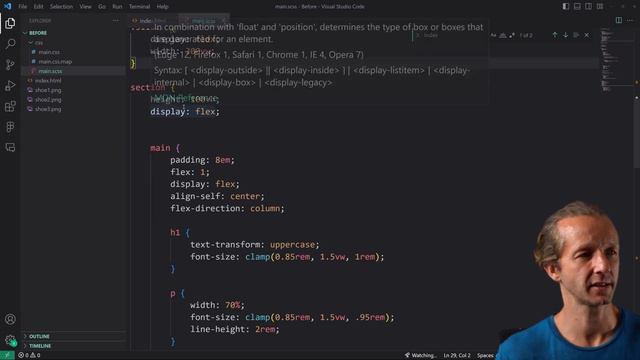
Task: Go to previous match in find widget
Action: [555, 35]
